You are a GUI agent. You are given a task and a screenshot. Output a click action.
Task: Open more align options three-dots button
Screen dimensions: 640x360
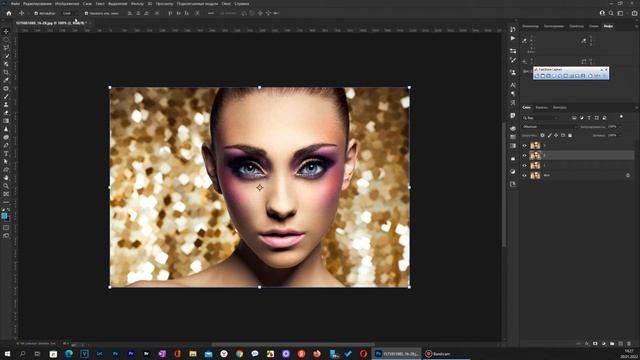[211, 13]
